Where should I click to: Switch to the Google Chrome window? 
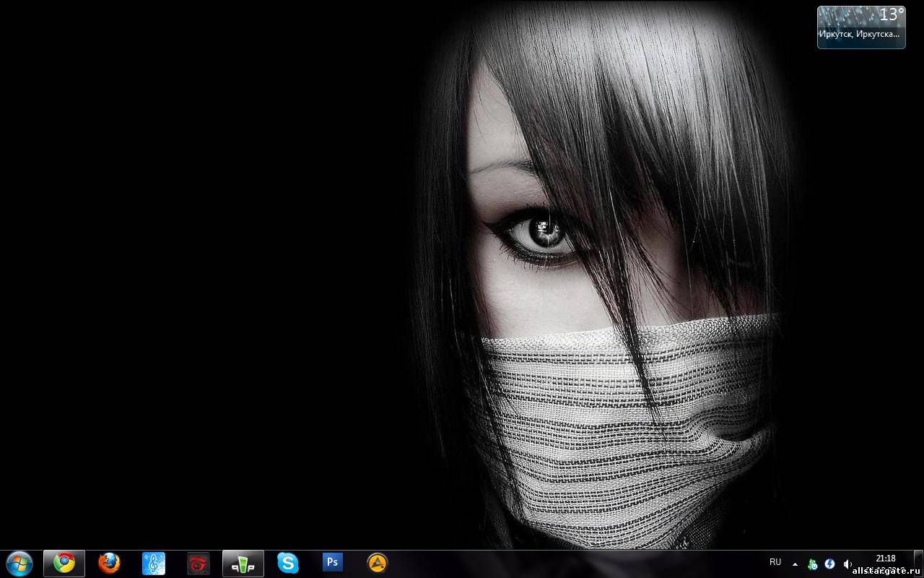64,563
